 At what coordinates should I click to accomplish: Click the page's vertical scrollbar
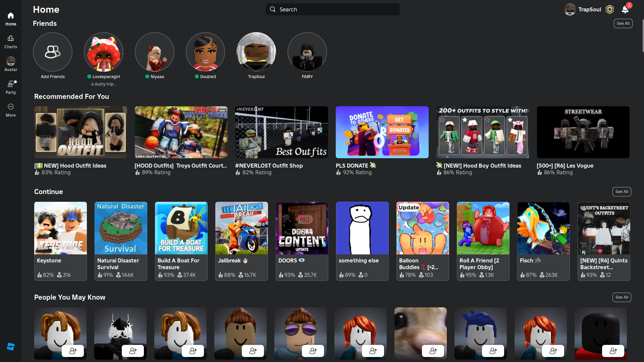[x=643, y=36]
